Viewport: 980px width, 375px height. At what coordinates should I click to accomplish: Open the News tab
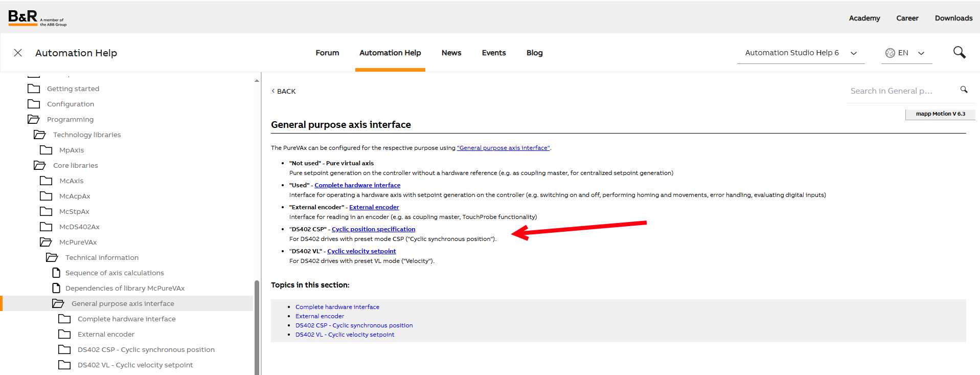451,53
